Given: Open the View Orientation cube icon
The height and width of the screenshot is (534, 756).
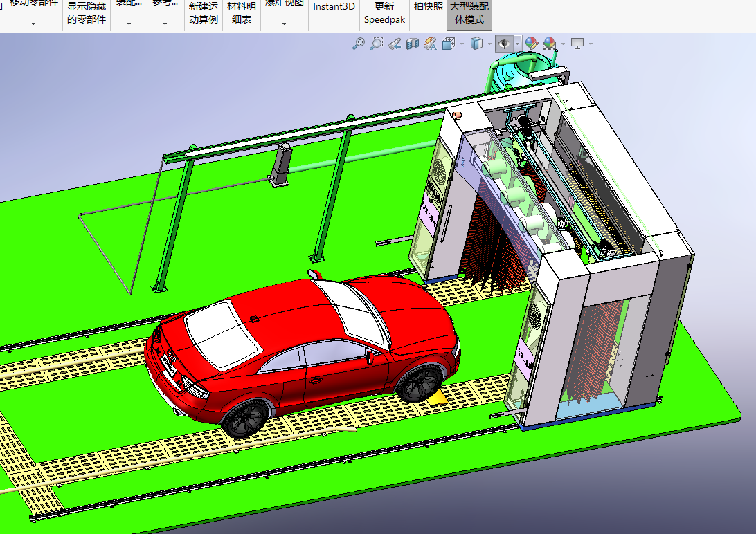Looking at the screenshot, I should [x=448, y=44].
